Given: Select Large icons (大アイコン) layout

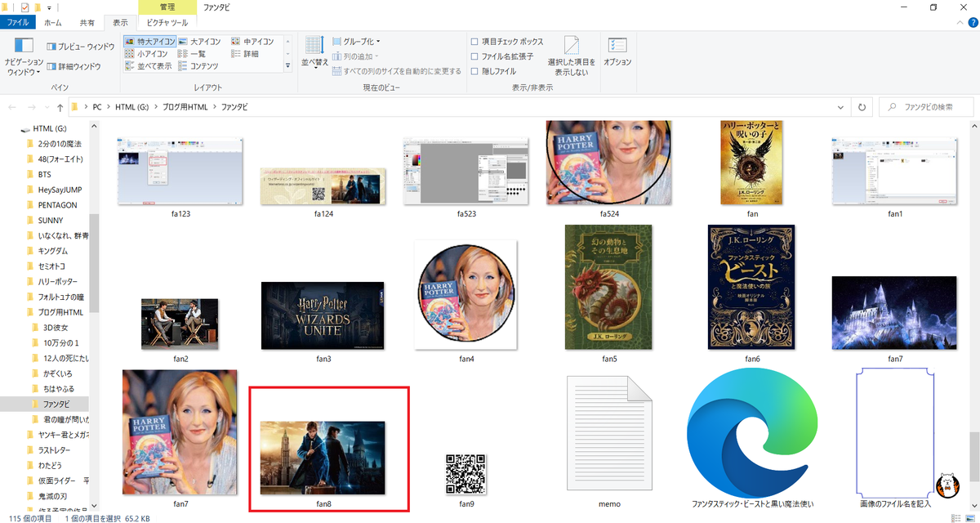Looking at the screenshot, I should tap(199, 41).
